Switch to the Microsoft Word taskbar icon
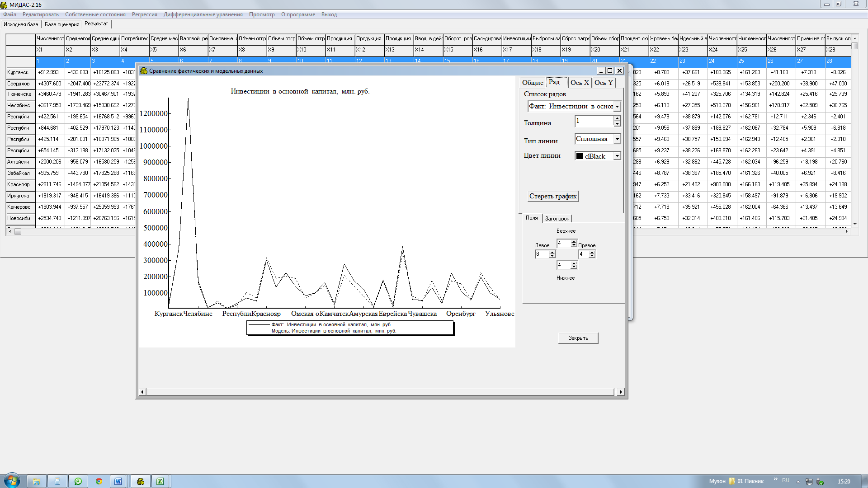The image size is (868, 488). pyautogui.click(x=118, y=481)
